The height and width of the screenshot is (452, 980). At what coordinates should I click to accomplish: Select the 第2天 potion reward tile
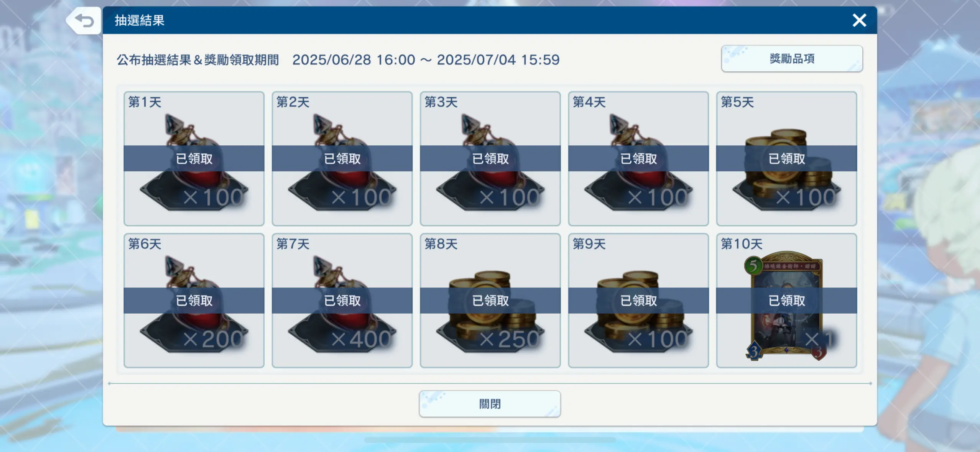[x=342, y=158]
